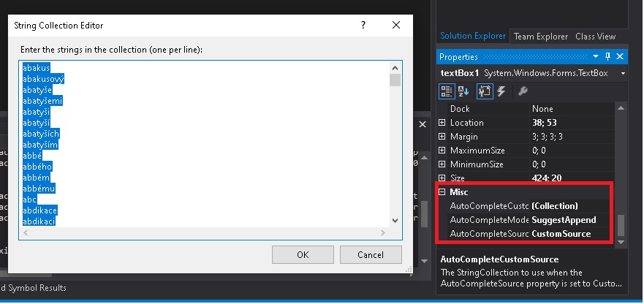Toggle auto-hide pin on Properties panel
The image size is (644, 304).
[x=608, y=57]
